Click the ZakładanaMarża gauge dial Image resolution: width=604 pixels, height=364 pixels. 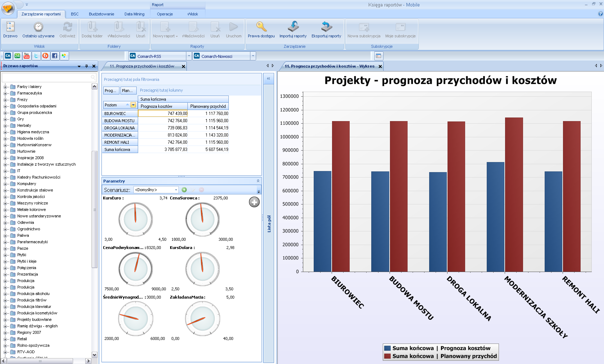(203, 318)
